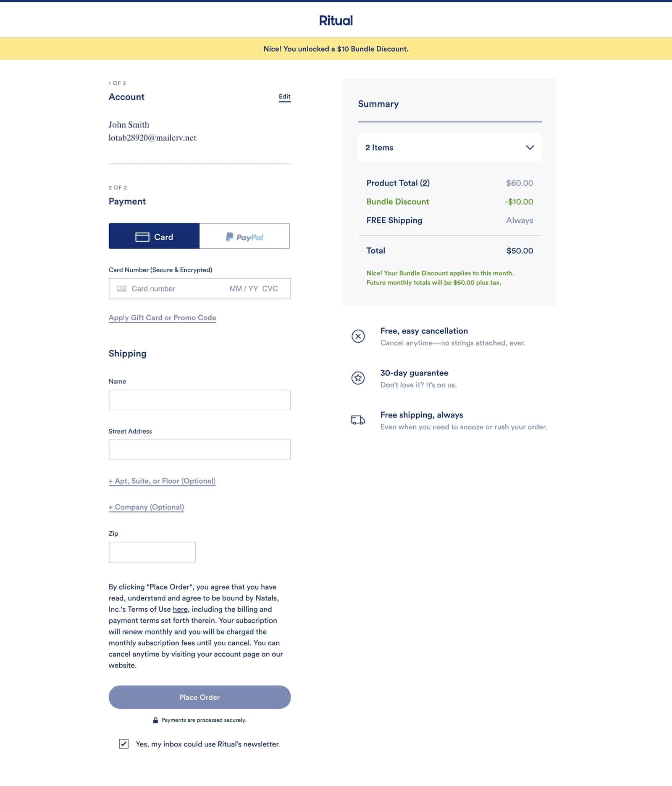Click into the Zip code input field
Viewport: 672px width, 786px height.
[x=152, y=552]
